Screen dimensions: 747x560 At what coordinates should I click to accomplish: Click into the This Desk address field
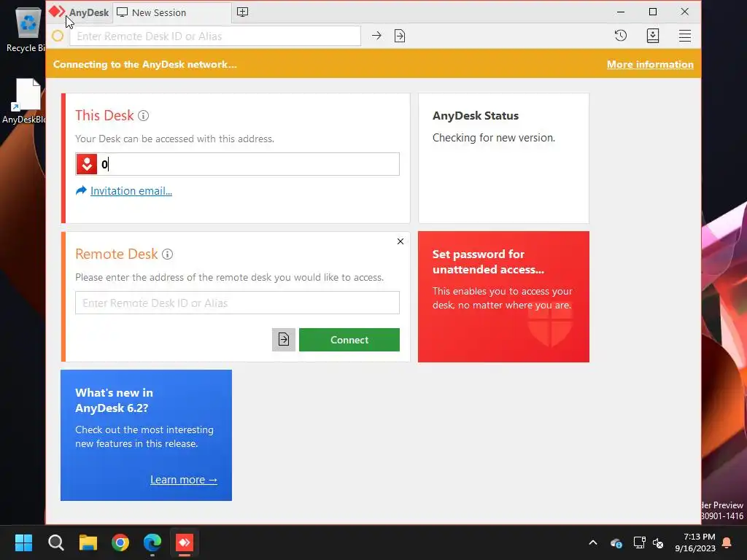(x=237, y=164)
